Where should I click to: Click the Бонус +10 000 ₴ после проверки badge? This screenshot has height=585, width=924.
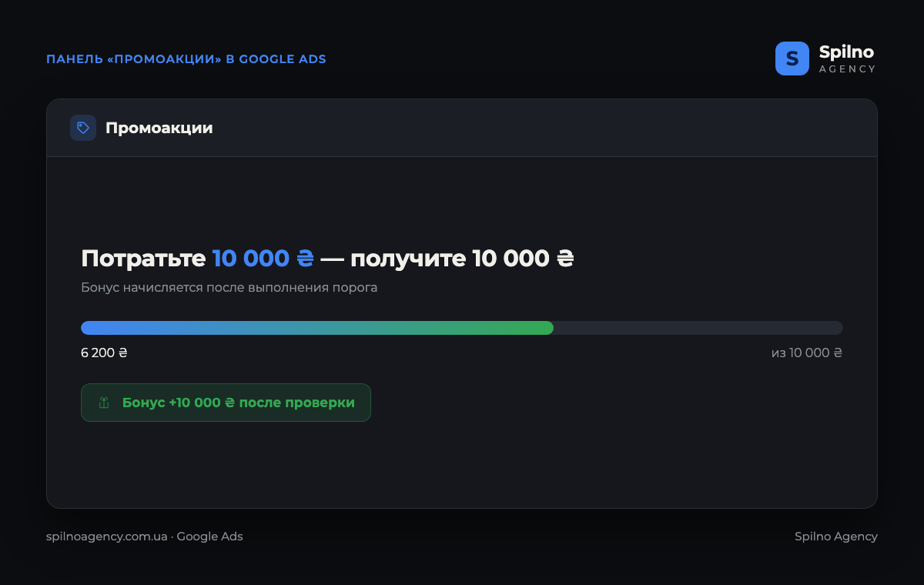[226, 403]
